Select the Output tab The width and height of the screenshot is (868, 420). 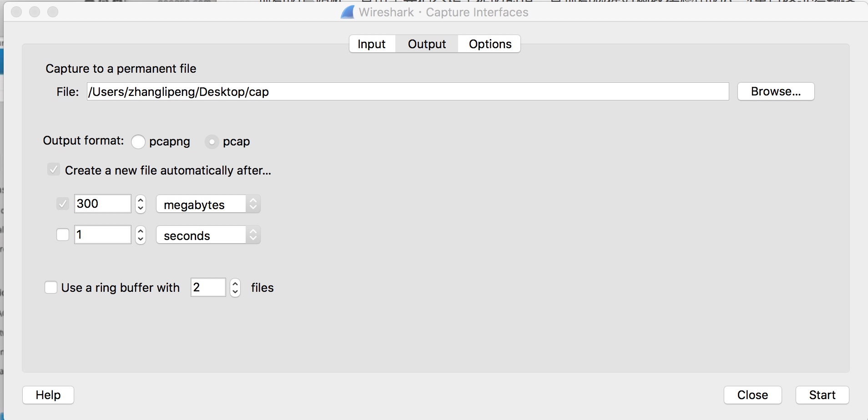pos(427,44)
